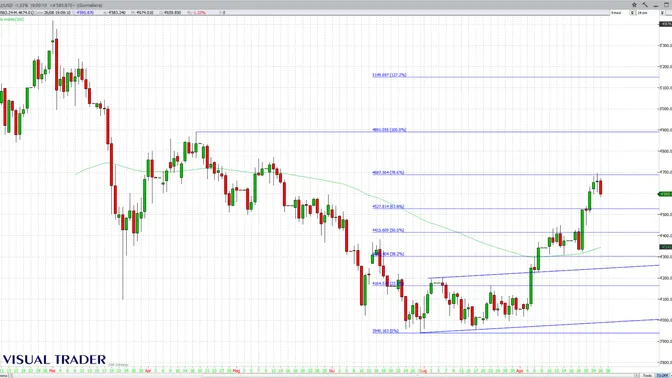Screen dimensions: 672x378
Task: Click the Mar month label on time axis
Action: click(x=52, y=370)
